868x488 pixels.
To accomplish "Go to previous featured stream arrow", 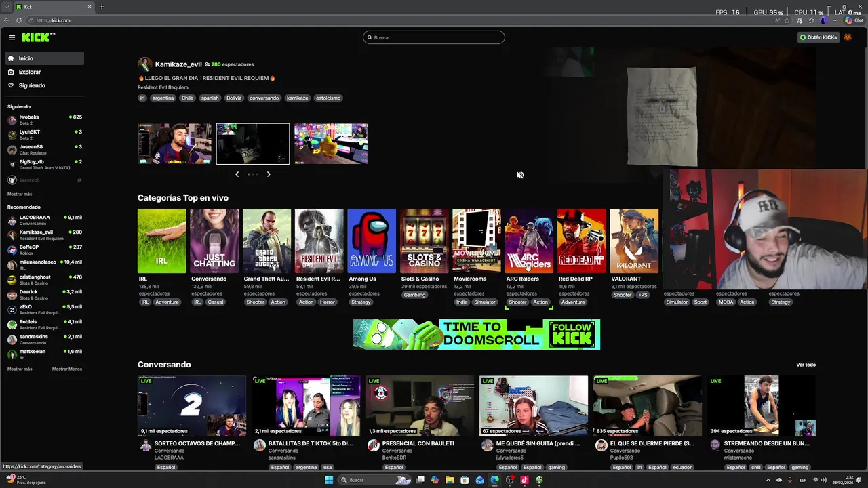I will pos(237,174).
